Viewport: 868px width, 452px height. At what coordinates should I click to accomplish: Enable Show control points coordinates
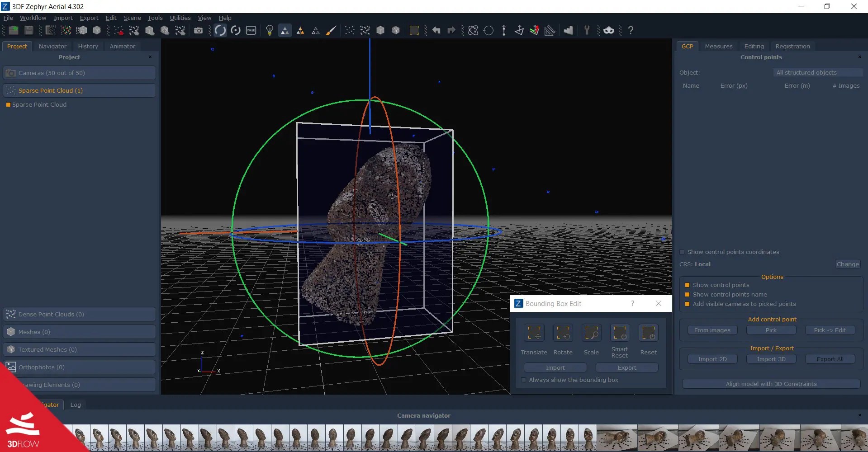683,252
